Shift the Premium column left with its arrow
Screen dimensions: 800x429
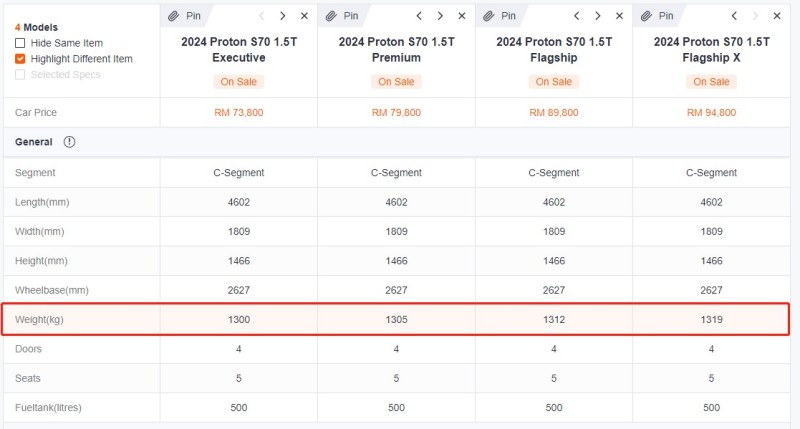419,16
